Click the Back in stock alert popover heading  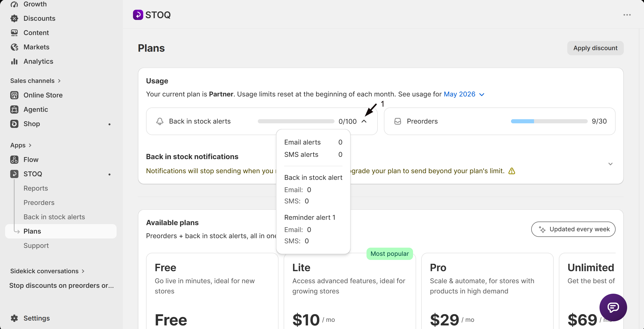tap(313, 178)
